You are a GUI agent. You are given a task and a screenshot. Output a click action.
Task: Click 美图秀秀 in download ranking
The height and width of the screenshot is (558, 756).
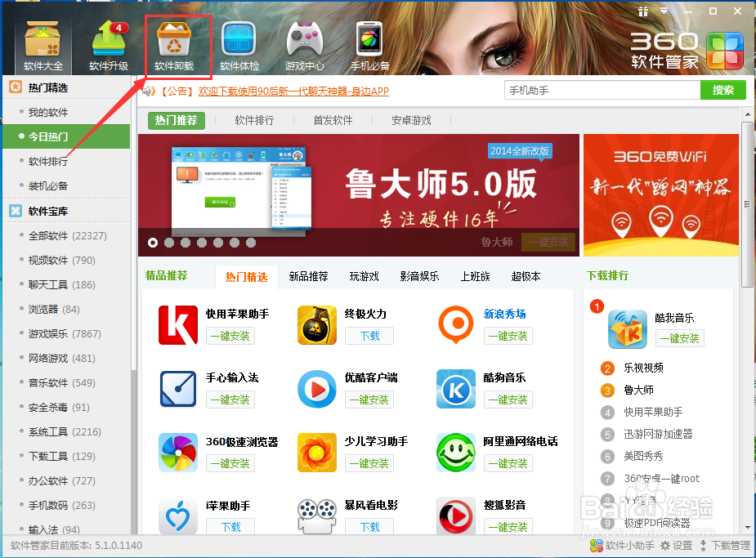click(x=644, y=456)
